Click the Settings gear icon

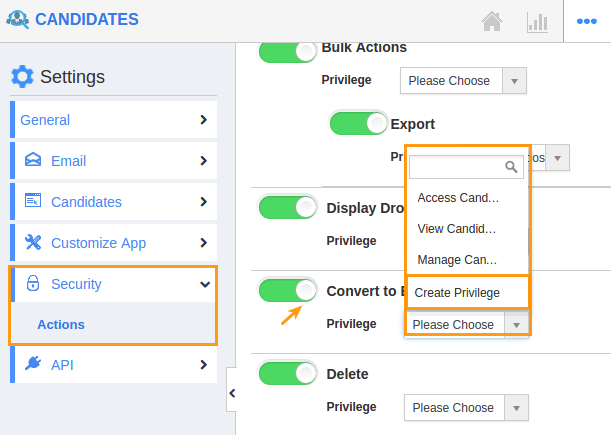click(x=22, y=76)
